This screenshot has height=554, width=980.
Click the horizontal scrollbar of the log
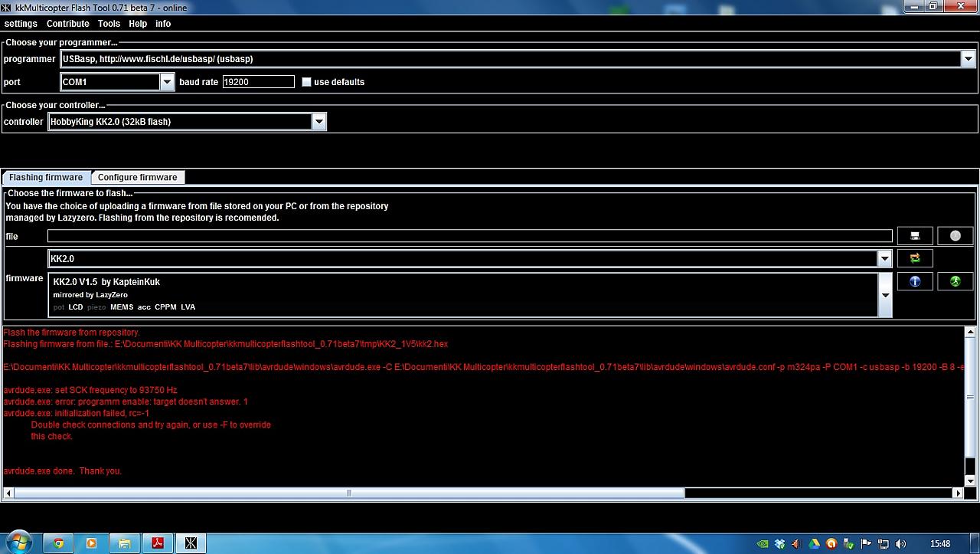coord(348,493)
